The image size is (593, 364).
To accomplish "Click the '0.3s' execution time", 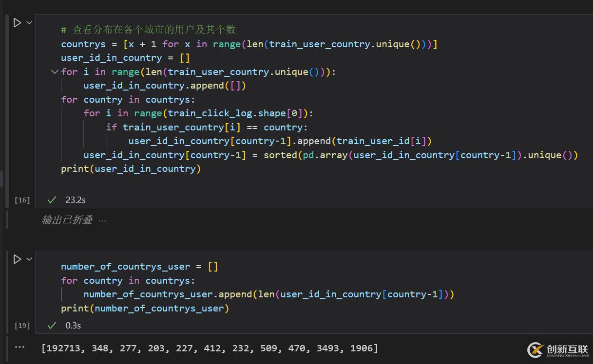I will point(73,326).
